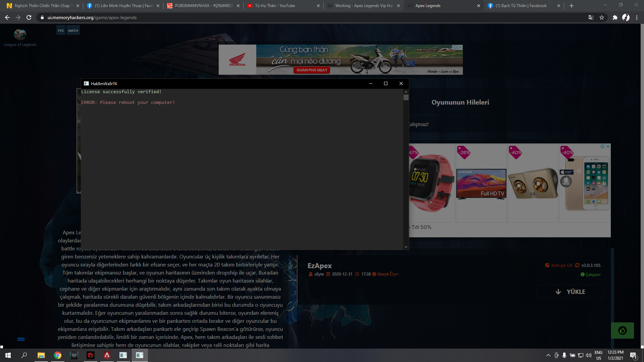Viewport: 644px width, 362px height.
Task: Open Apex Legends icon in taskbar
Action: coord(107,355)
